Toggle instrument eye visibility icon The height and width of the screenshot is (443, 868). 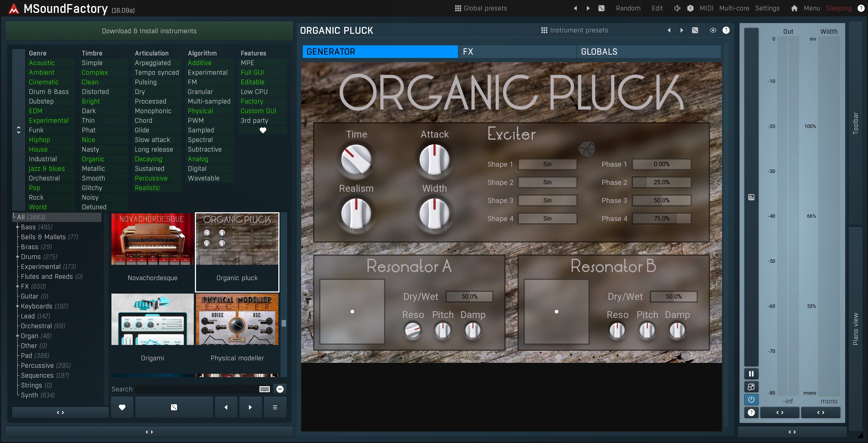pyautogui.click(x=713, y=30)
